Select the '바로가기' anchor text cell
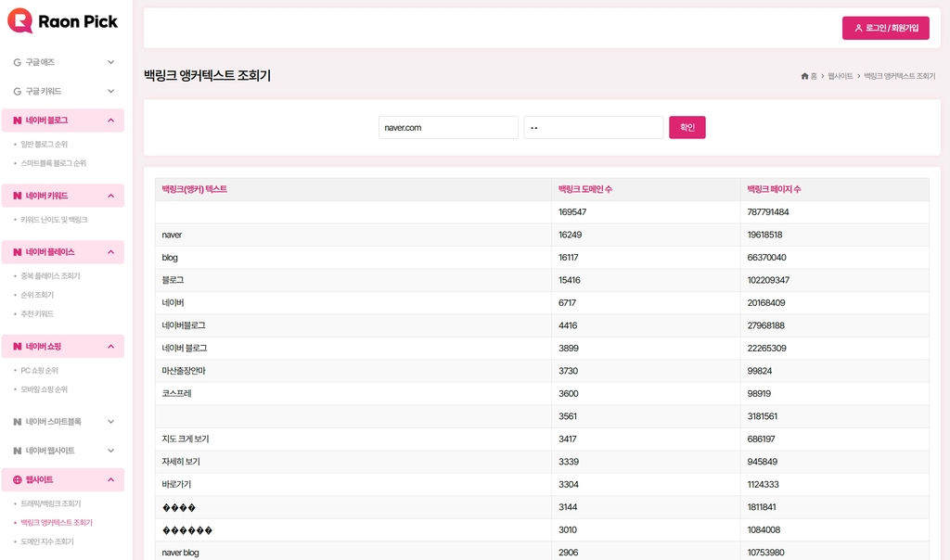This screenshot has width=950, height=560. point(353,484)
